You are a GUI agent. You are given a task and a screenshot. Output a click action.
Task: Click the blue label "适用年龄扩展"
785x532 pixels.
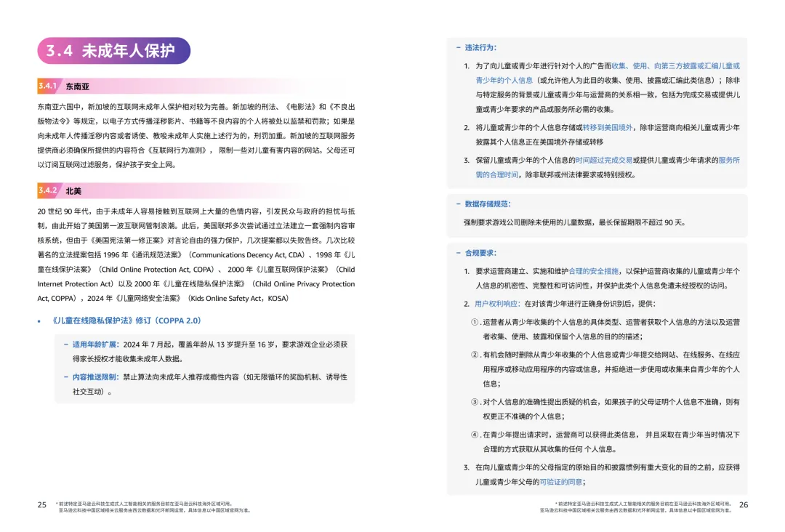click(x=94, y=344)
